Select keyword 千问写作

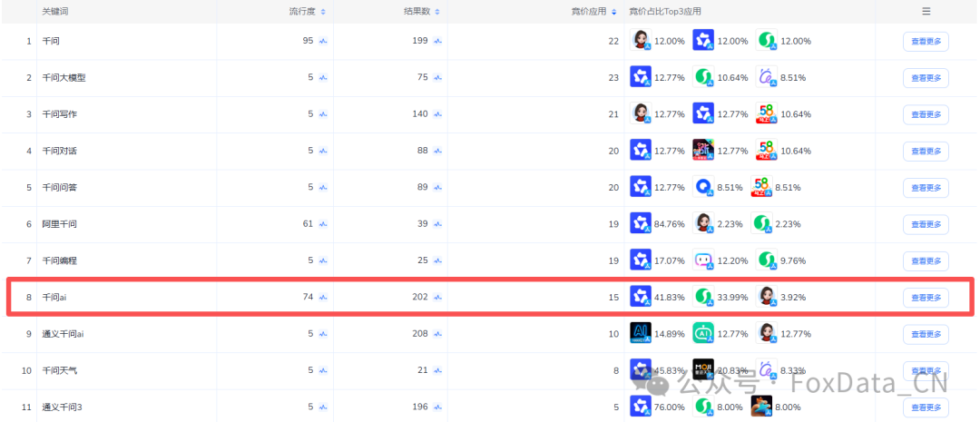59,114
